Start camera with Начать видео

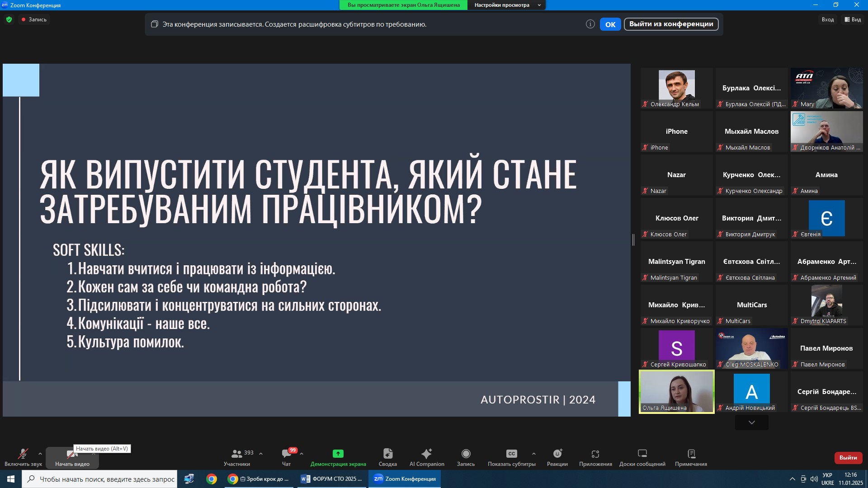[72, 457]
